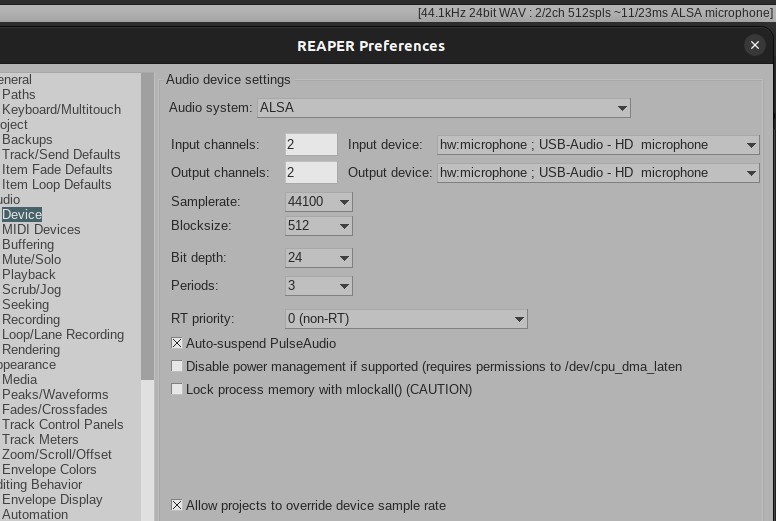Select Seeking preferences page
The image size is (776, 521).
[x=25, y=304]
